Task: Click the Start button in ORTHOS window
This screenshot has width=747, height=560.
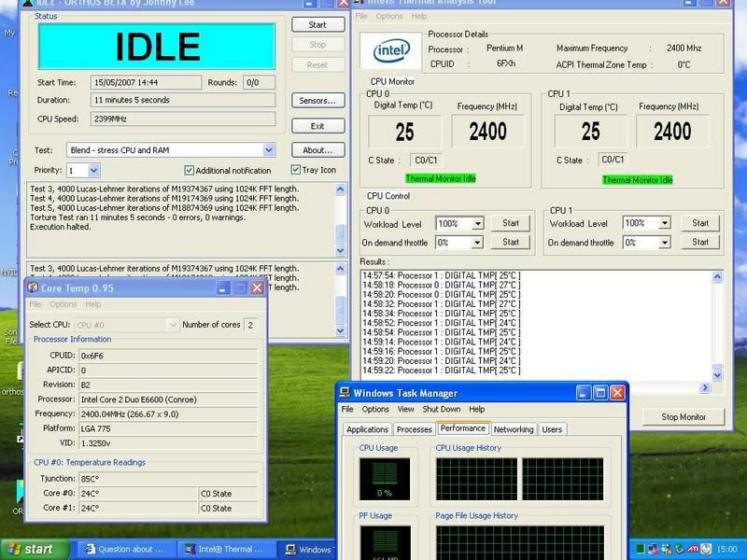Action: click(317, 25)
